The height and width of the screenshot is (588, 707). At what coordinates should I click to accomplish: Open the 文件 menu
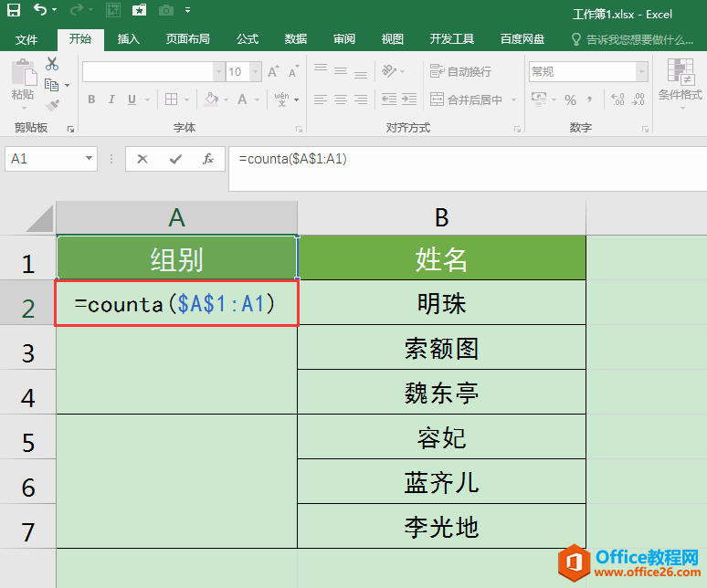26,39
